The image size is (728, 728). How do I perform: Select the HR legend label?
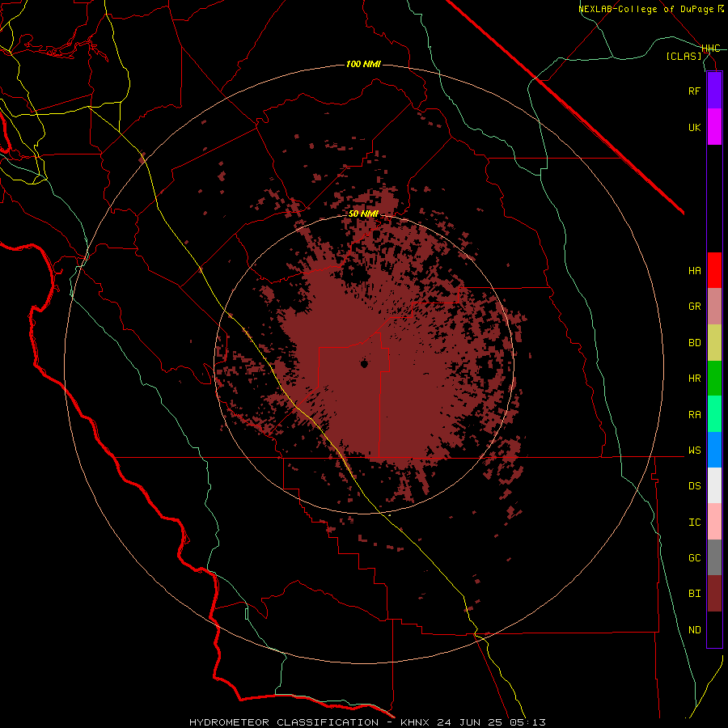[694, 379]
